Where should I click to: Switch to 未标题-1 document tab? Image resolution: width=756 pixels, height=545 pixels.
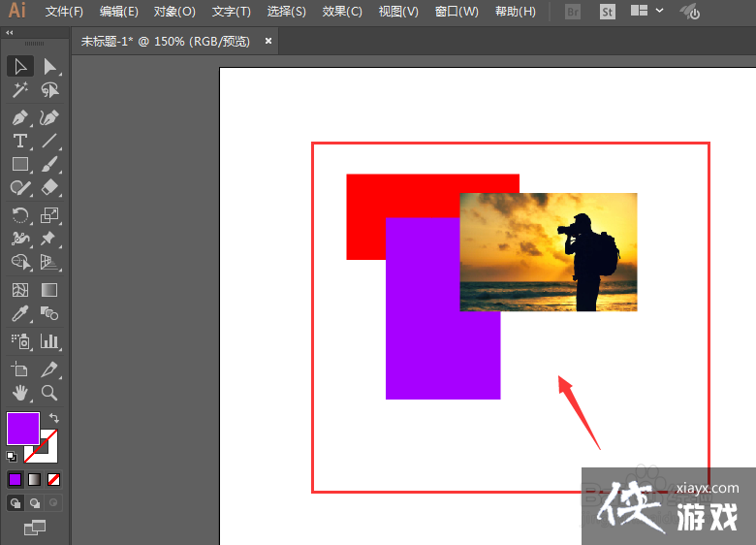click(166, 42)
